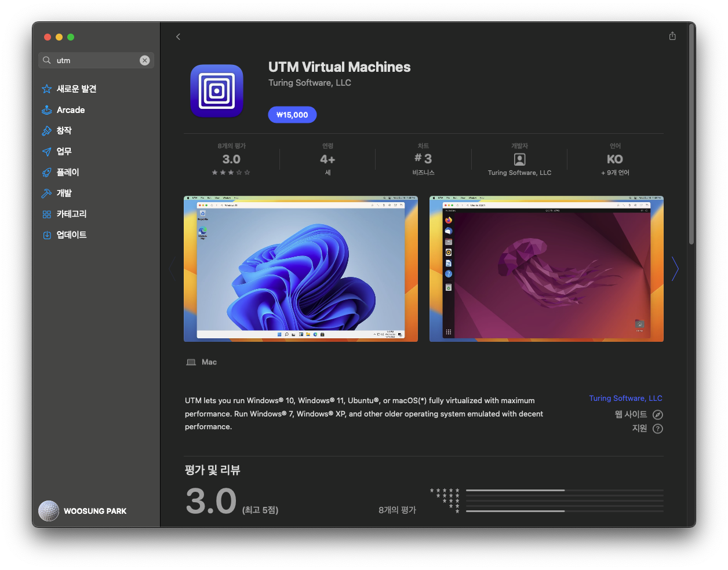
Task: Buy the app for ₩15,000
Action: [292, 115]
